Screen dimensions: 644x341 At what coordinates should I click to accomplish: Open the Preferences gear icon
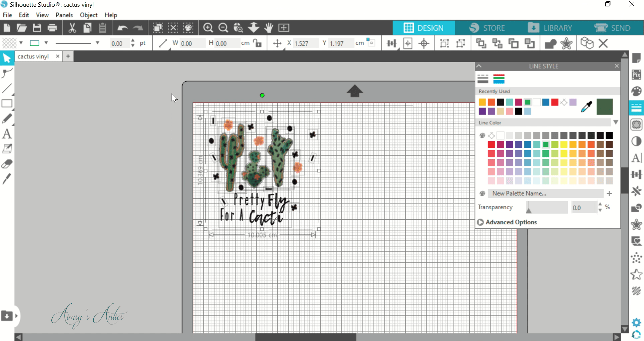(636, 323)
